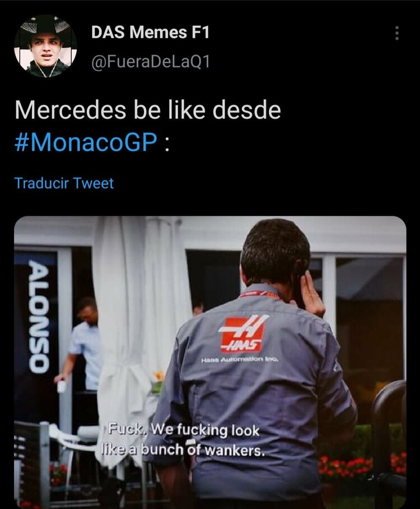Click the DAS Memes F1 display name
Screen dimensions: 420x509
(x=150, y=33)
